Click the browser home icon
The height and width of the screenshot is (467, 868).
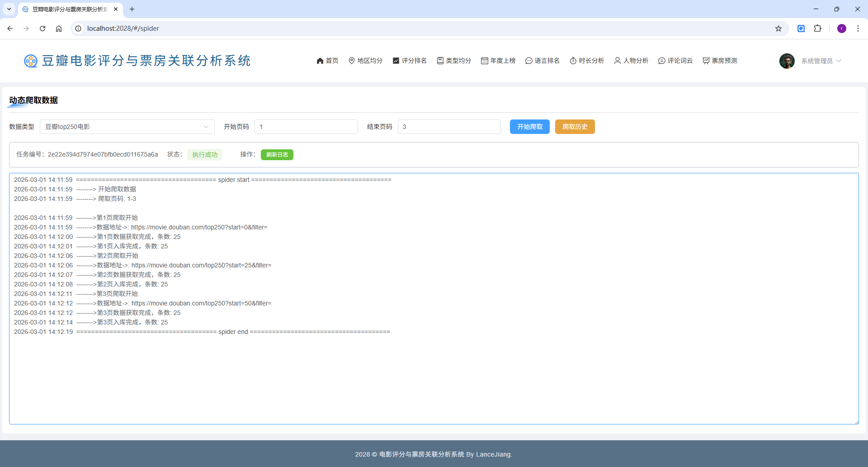pos(59,29)
